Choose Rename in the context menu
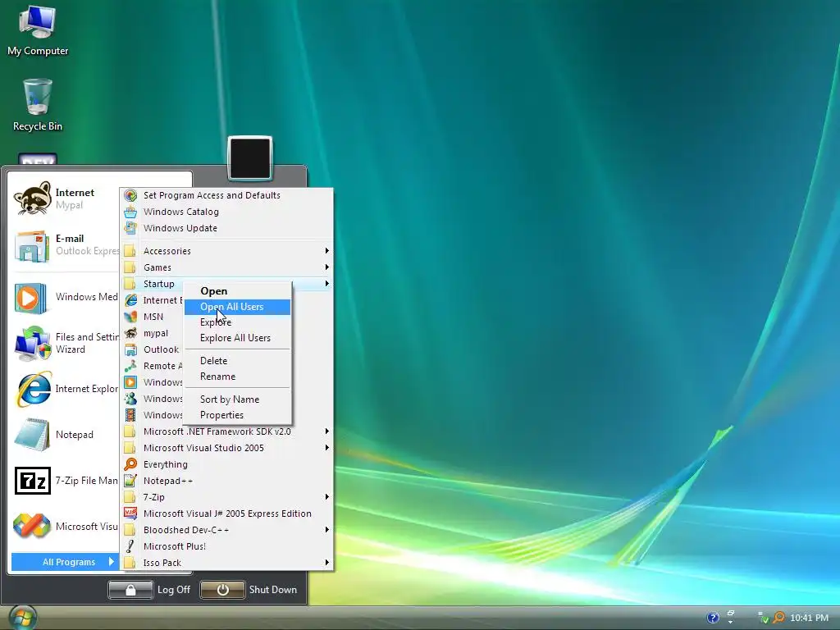Viewport: 840px width, 630px height. point(237,377)
